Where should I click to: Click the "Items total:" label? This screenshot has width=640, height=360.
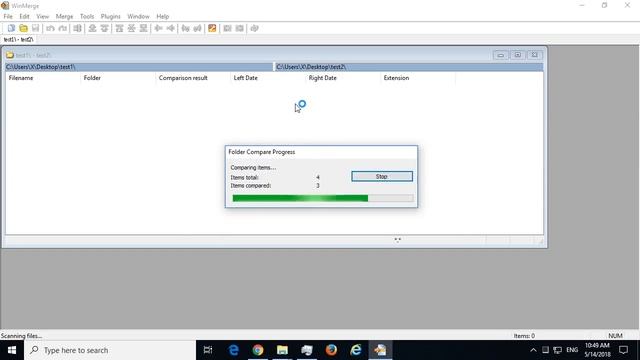[244, 177]
